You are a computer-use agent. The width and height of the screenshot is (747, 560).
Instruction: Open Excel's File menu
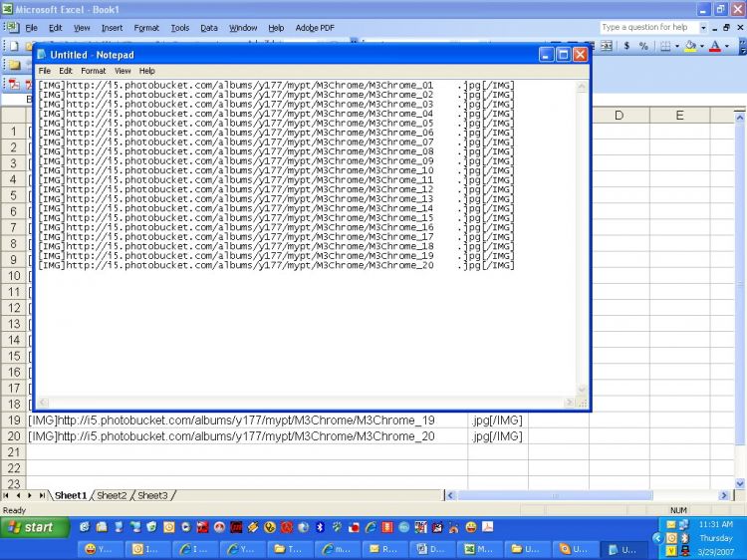31,28
